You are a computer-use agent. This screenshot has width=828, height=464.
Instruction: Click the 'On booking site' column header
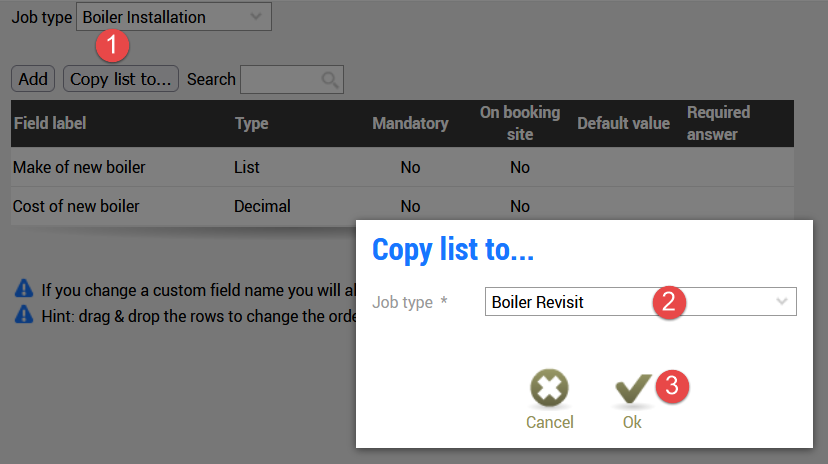coord(519,123)
